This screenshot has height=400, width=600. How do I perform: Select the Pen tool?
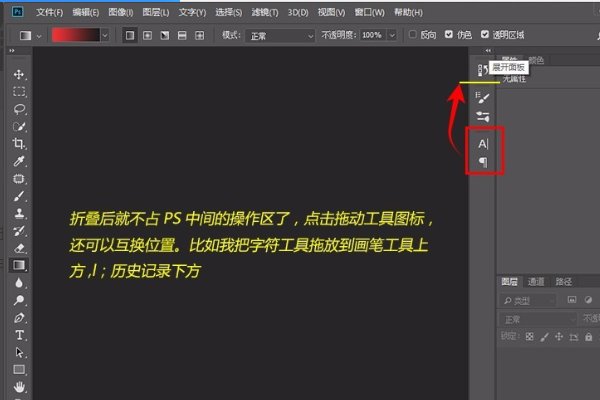pyautogui.click(x=19, y=318)
